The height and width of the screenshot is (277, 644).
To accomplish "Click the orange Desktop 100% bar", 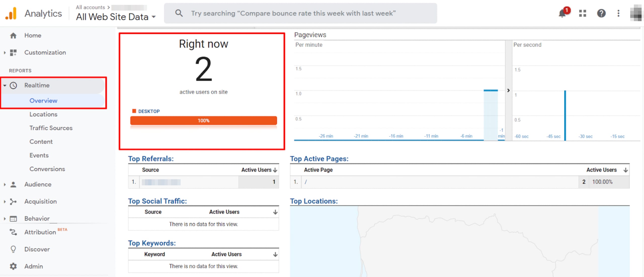I will click(203, 121).
